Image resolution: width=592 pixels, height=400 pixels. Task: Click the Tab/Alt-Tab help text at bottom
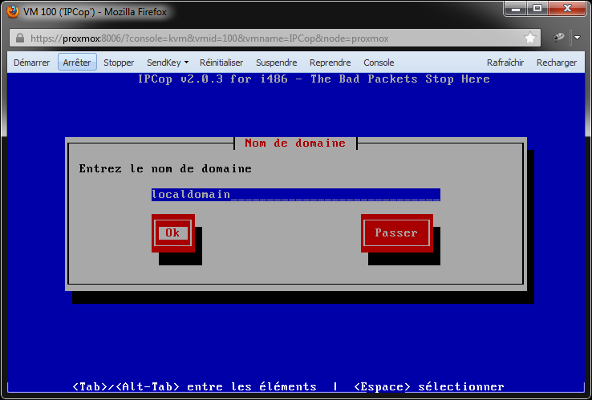tap(194, 387)
